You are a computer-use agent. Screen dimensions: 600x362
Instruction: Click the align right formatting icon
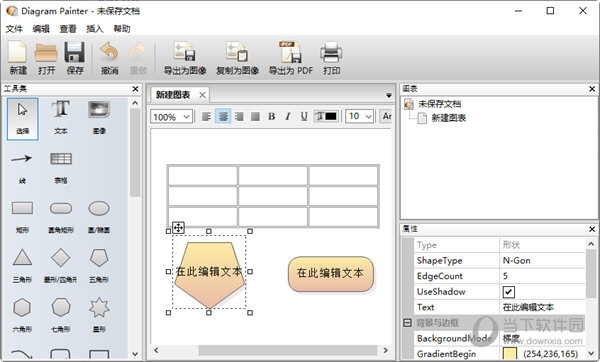239,116
